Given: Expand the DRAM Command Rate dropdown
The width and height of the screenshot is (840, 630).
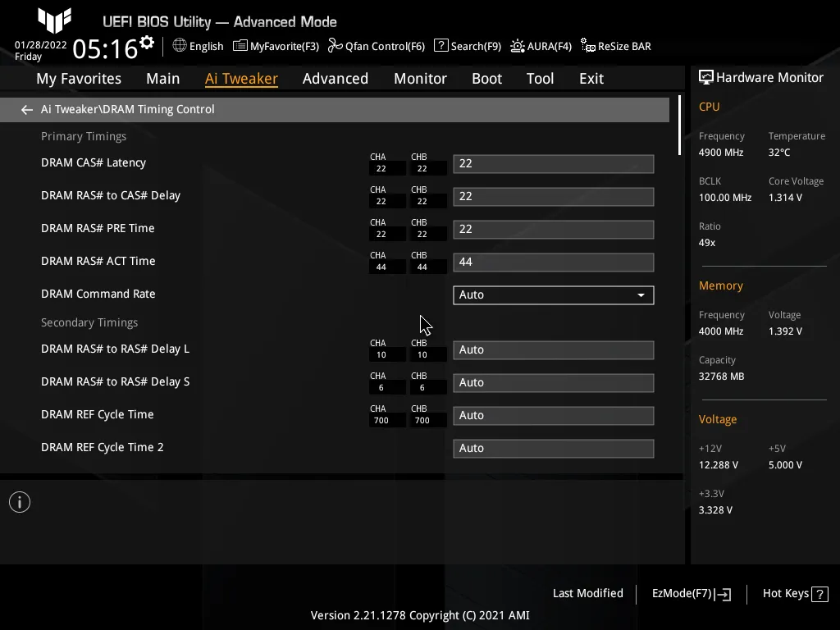Looking at the screenshot, I should 554,295.
